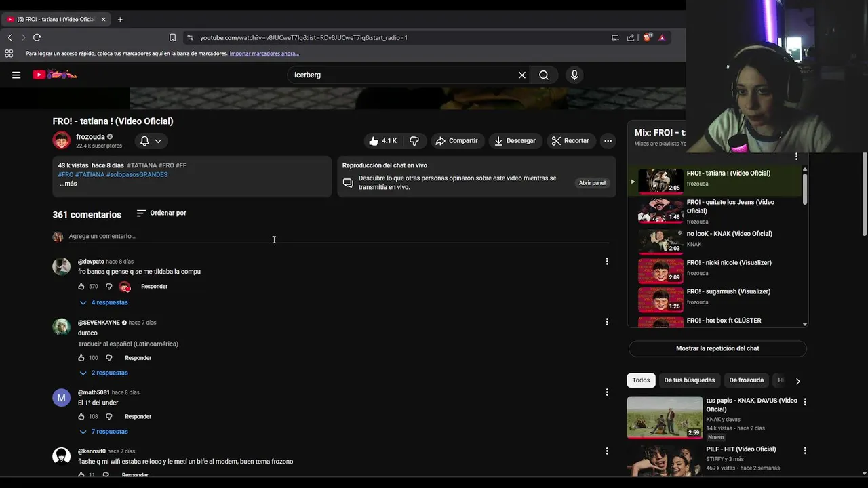Open options for tus papis video
868x488 pixels.
coord(805,402)
